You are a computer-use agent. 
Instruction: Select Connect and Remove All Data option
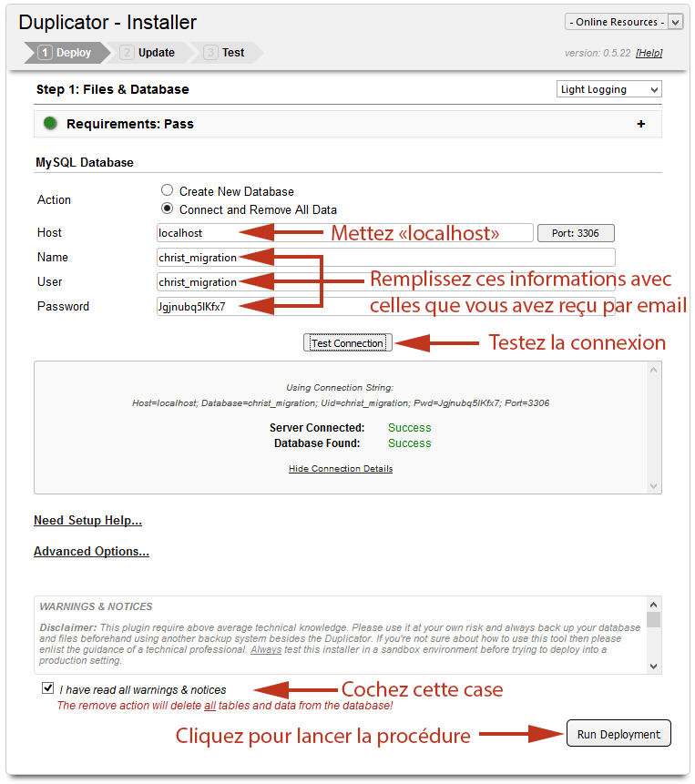pyautogui.click(x=167, y=209)
